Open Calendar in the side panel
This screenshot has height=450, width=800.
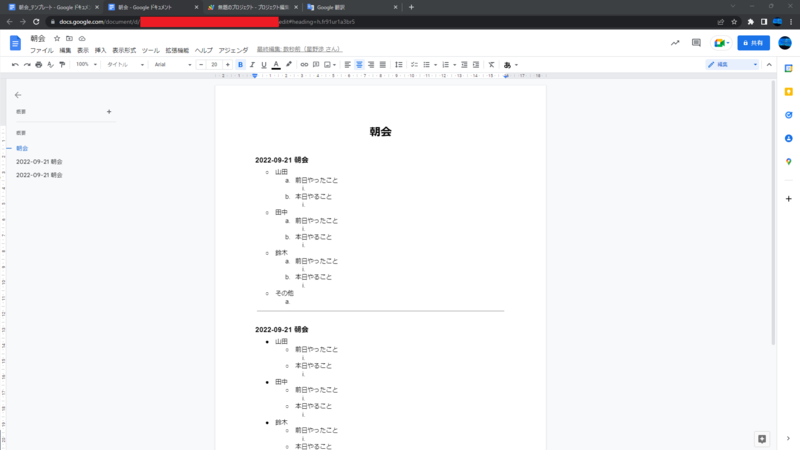[789, 68]
